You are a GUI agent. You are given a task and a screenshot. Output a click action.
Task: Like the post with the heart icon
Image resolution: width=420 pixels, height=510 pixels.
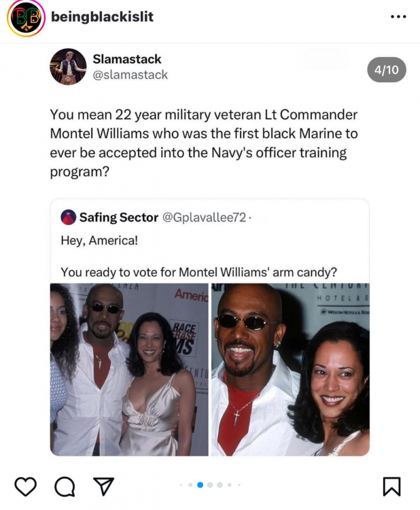(25, 486)
